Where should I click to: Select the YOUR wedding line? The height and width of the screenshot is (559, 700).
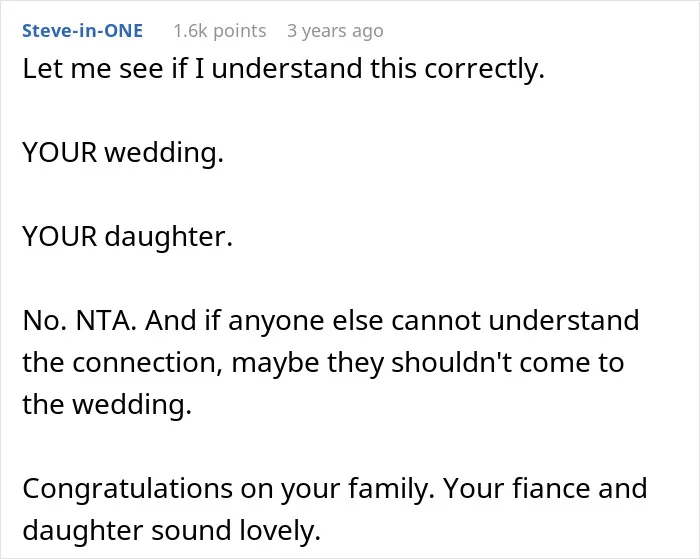pyautogui.click(x=123, y=153)
